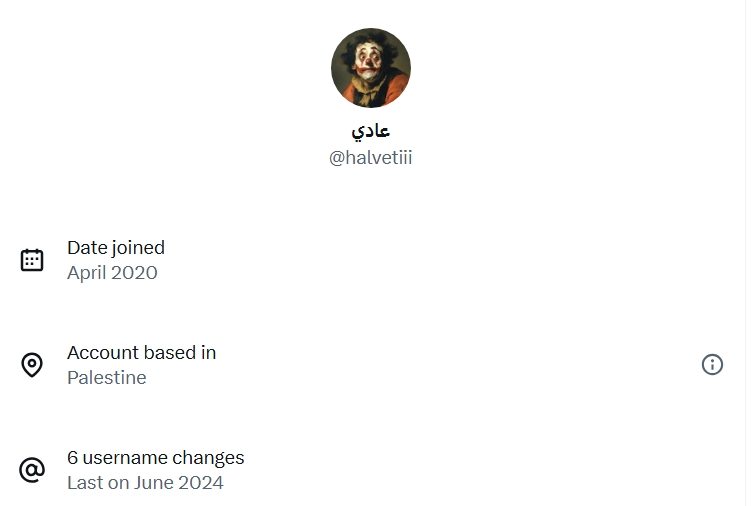Open the info icon for account location
The height and width of the screenshot is (506, 751).
[x=712, y=365]
